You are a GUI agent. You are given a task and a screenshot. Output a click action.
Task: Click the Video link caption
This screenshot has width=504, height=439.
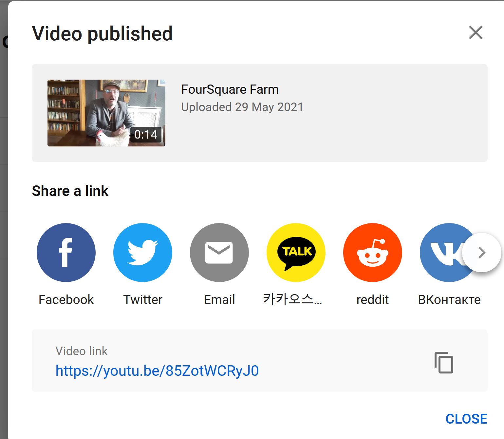(82, 351)
